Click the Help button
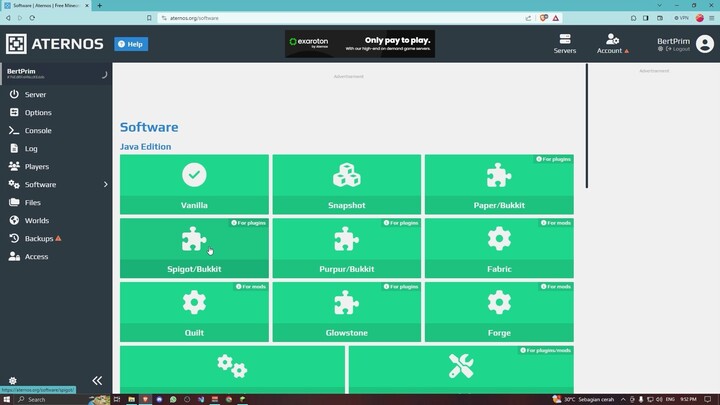Screen dimensions: 720x405 coord(131,44)
